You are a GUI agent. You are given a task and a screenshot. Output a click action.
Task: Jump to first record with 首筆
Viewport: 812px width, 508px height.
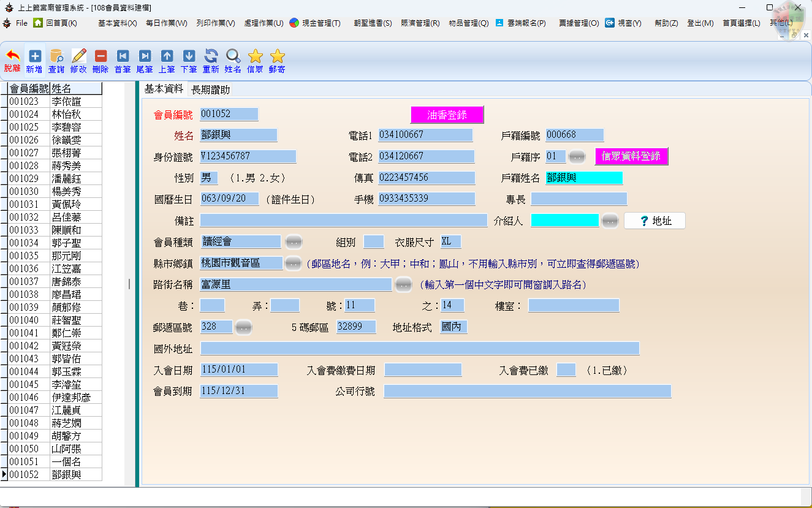pyautogui.click(x=123, y=56)
